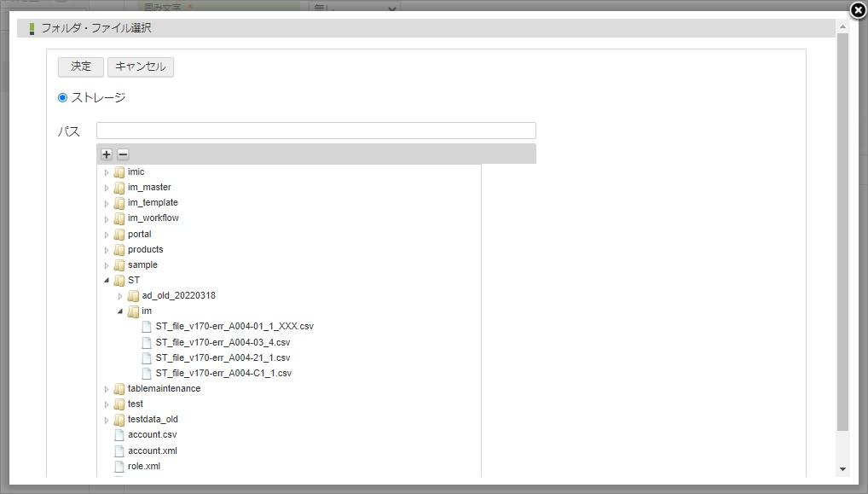This screenshot has height=494, width=868.
Task: Collapse the im subfolder arrow
Action: coord(120,311)
